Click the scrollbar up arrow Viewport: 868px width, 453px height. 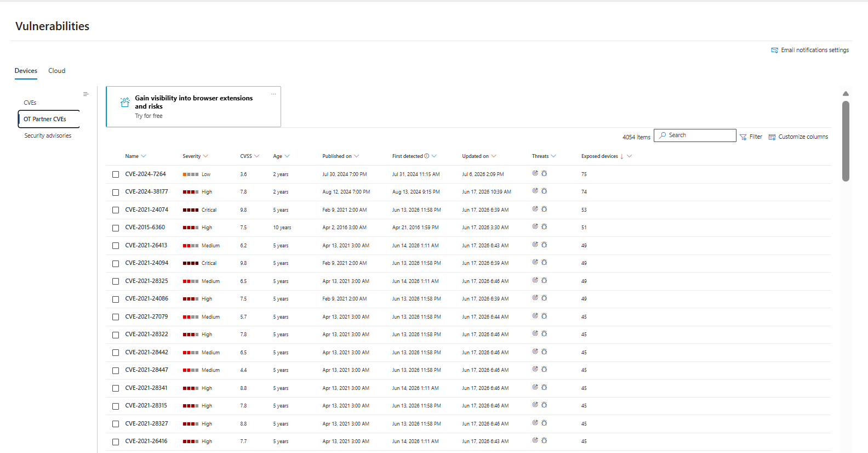(846, 94)
